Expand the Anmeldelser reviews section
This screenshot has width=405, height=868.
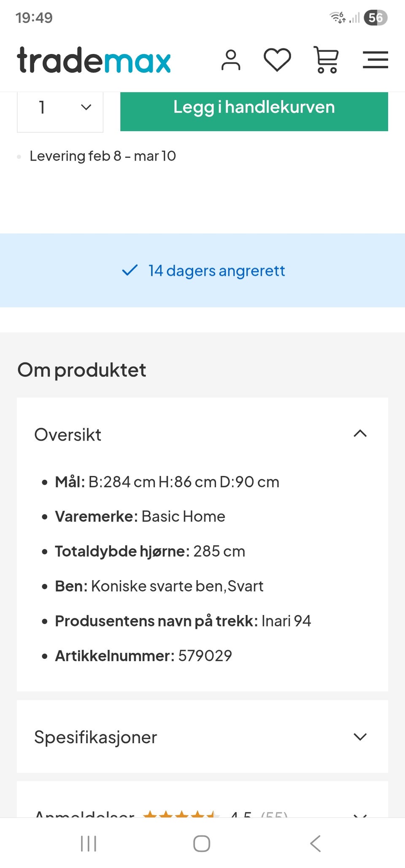tap(360, 814)
